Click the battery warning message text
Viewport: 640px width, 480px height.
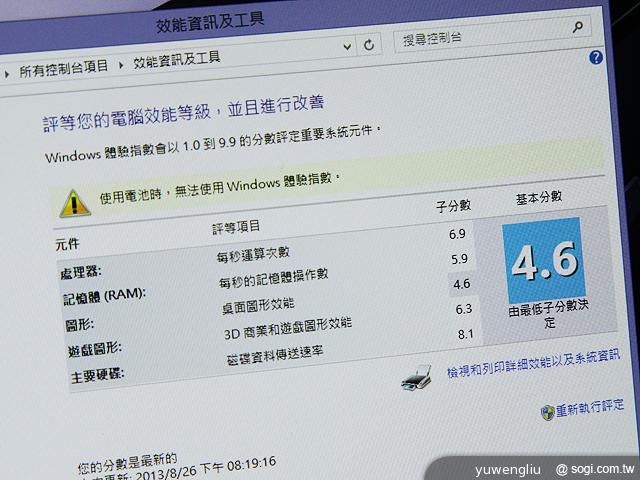click(x=220, y=187)
